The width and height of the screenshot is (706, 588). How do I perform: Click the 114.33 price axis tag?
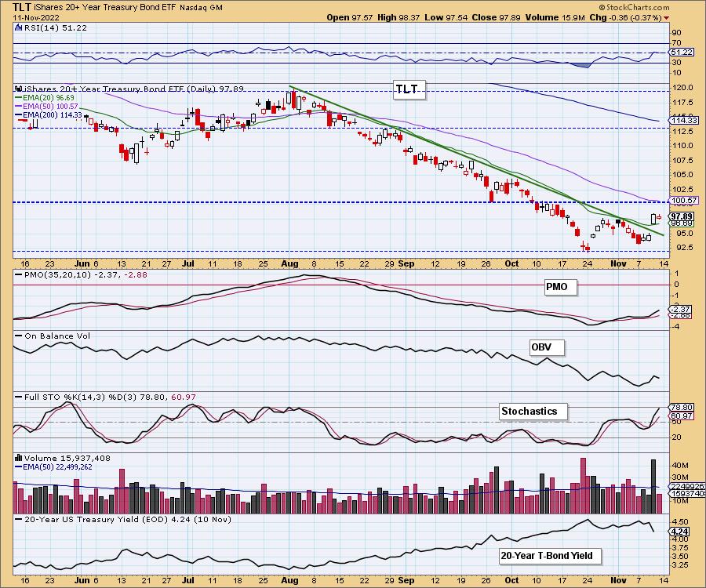(x=683, y=120)
